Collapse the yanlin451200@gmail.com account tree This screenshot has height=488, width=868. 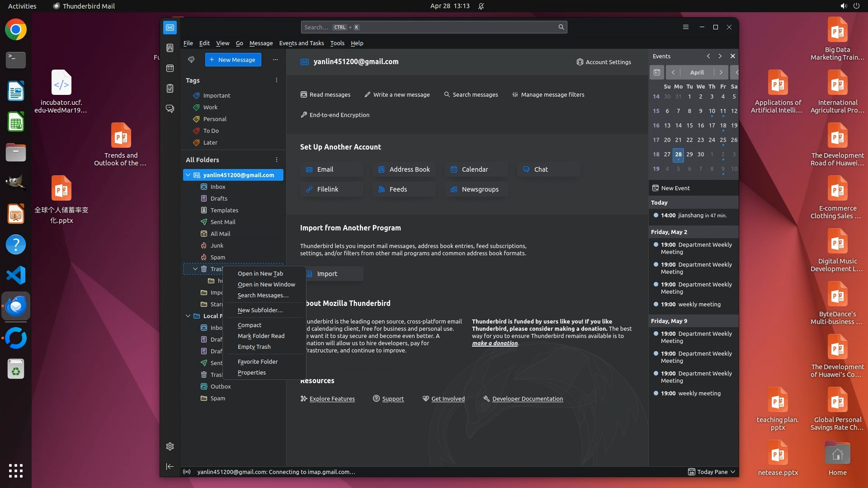click(188, 175)
